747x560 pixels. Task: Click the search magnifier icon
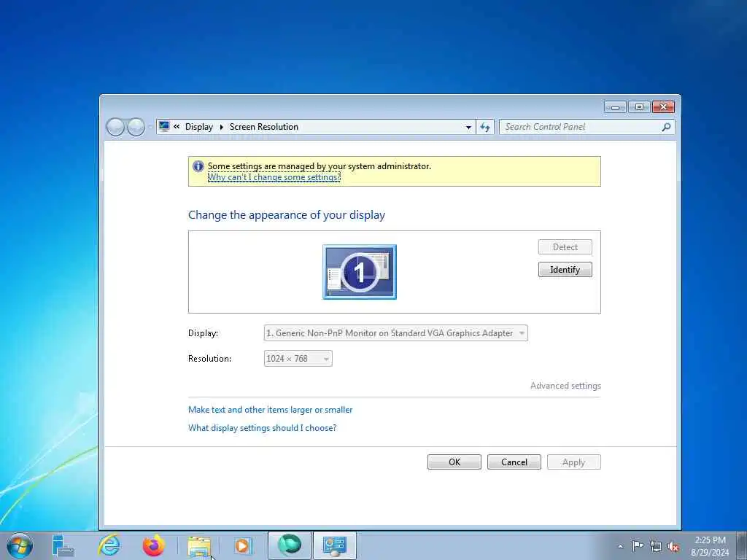(667, 127)
